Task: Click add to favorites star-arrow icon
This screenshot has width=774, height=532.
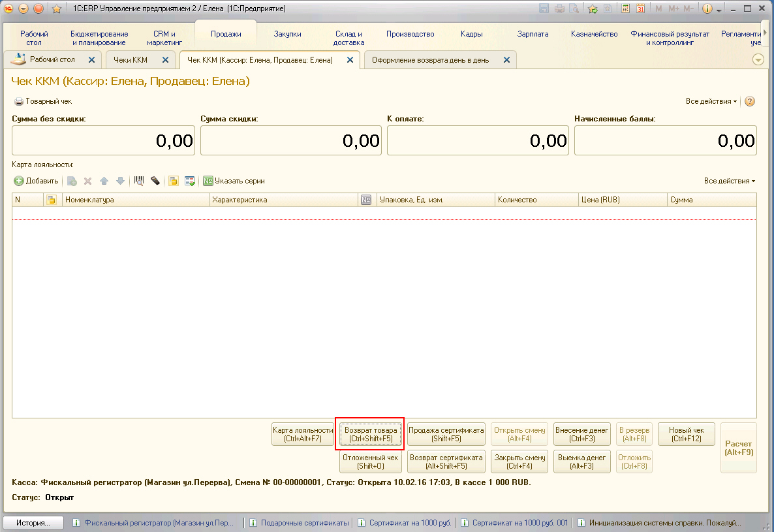Action: point(593,8)
